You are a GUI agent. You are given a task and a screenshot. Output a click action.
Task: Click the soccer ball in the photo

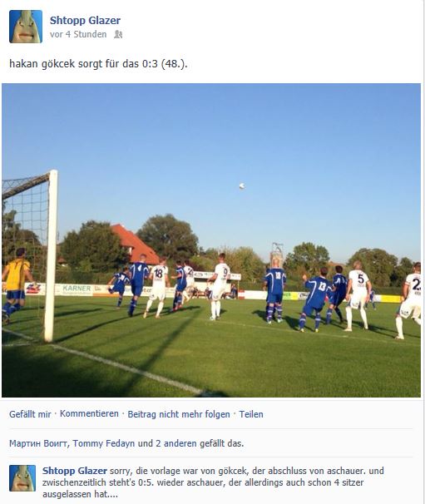pyautogui.click(x=242, y=185)
